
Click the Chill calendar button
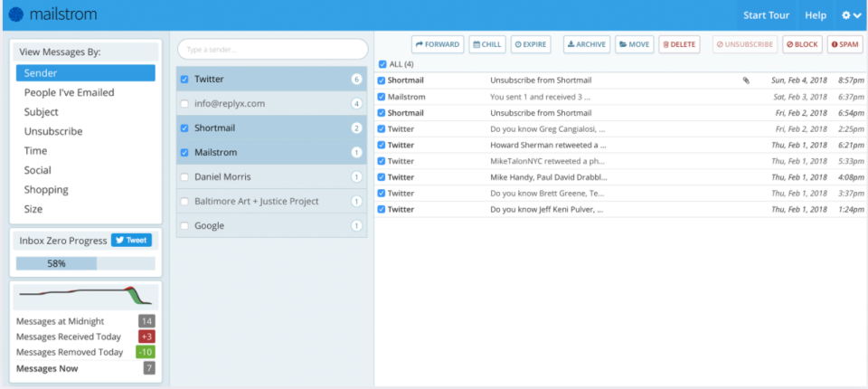[487, 44]
